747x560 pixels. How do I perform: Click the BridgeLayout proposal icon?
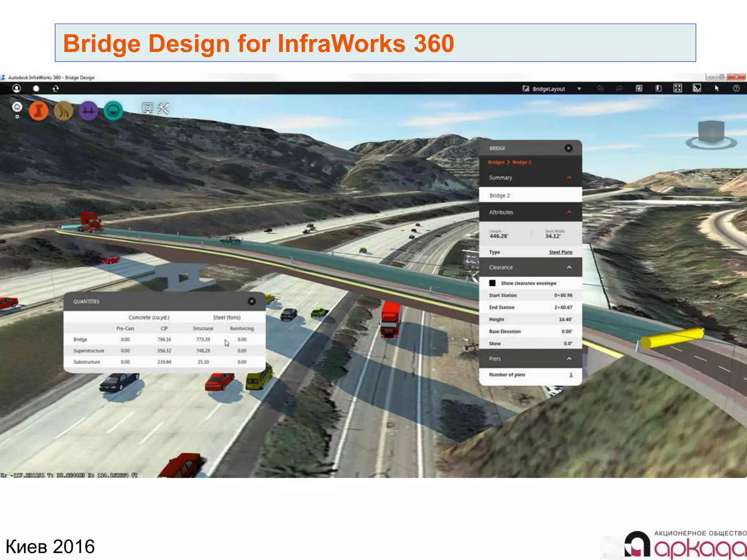tap(526, 89)
